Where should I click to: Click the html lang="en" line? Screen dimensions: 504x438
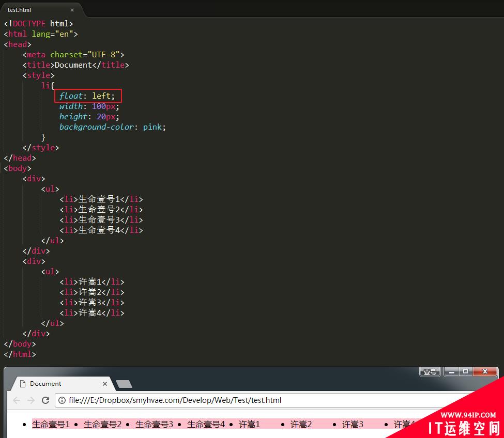point(41,34)
